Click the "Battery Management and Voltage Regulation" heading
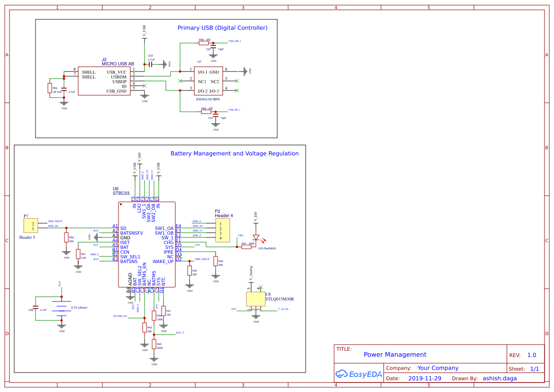 tap(235, 154)
